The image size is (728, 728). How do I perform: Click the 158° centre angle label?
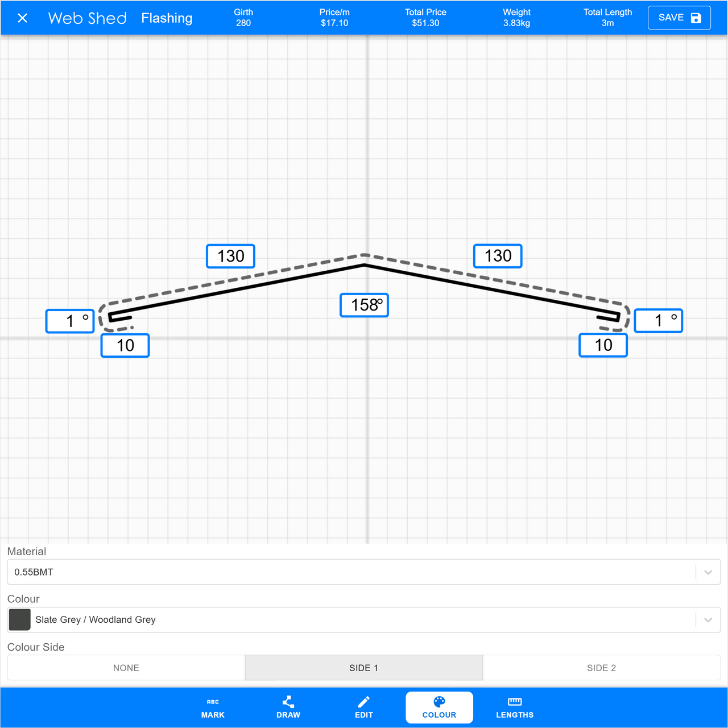364,305
